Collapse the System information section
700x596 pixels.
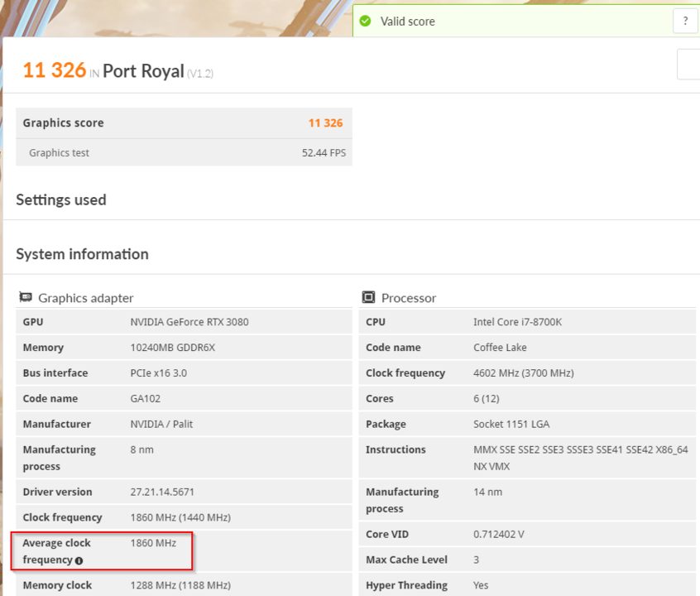[82, 254]
